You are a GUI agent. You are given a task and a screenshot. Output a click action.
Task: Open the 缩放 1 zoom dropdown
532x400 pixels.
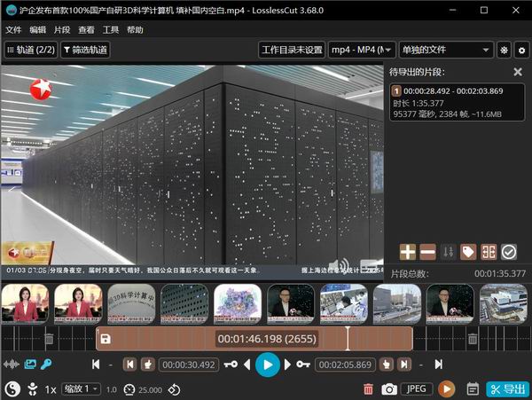coord(81,388)
